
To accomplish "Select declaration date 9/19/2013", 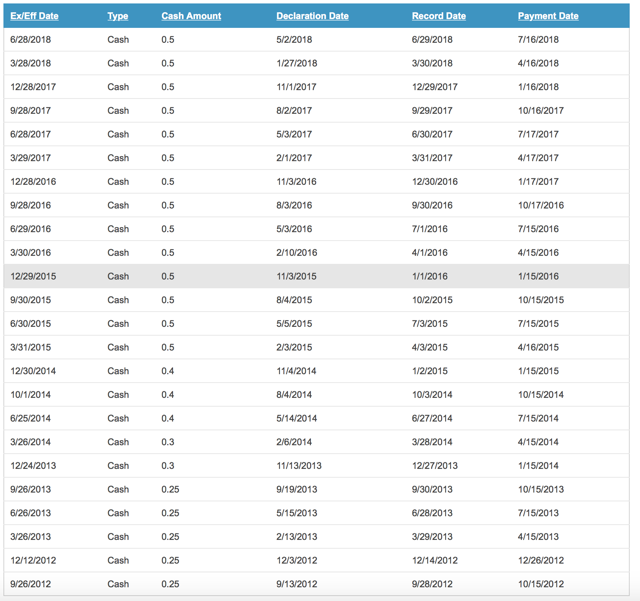I will click(297, 490).
